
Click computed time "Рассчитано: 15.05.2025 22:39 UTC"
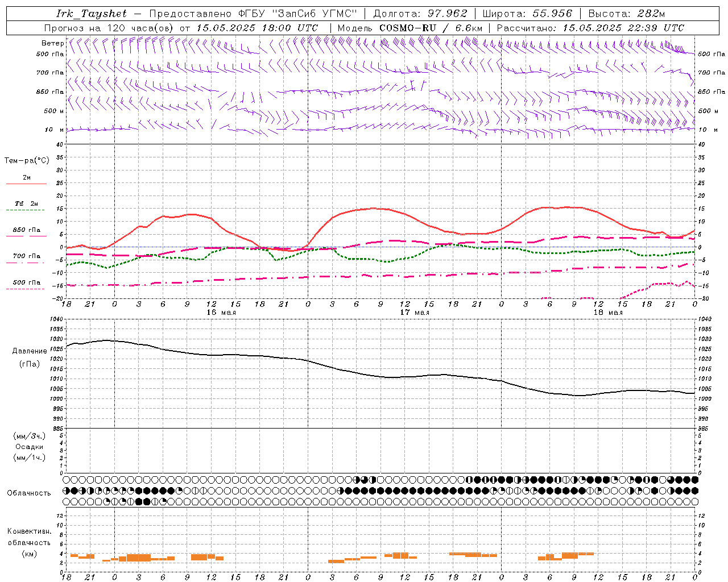click(590, 28)
